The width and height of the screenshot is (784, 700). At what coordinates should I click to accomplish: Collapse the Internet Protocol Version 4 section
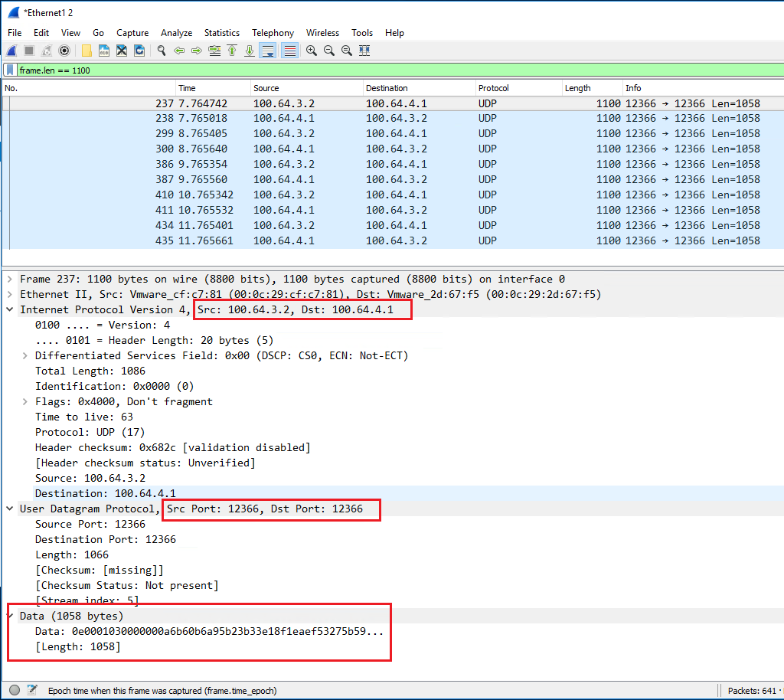[x=11, y=309]
